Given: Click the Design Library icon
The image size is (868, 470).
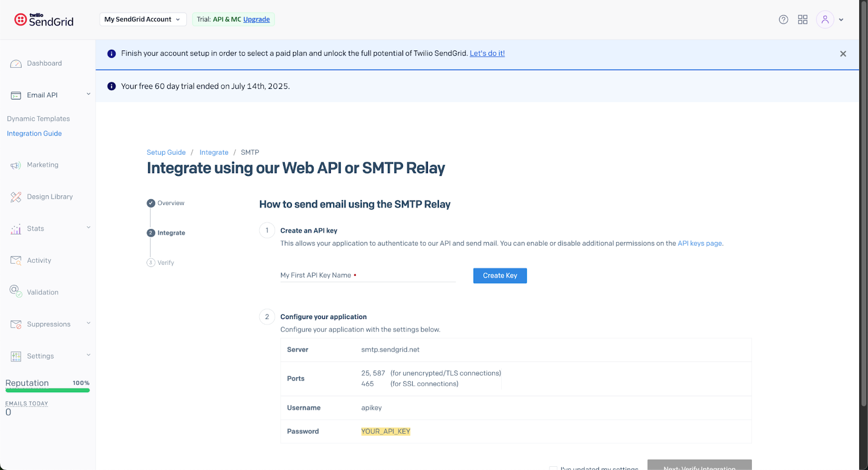Looking at the screenshot, I should click(x=16, y=197).
